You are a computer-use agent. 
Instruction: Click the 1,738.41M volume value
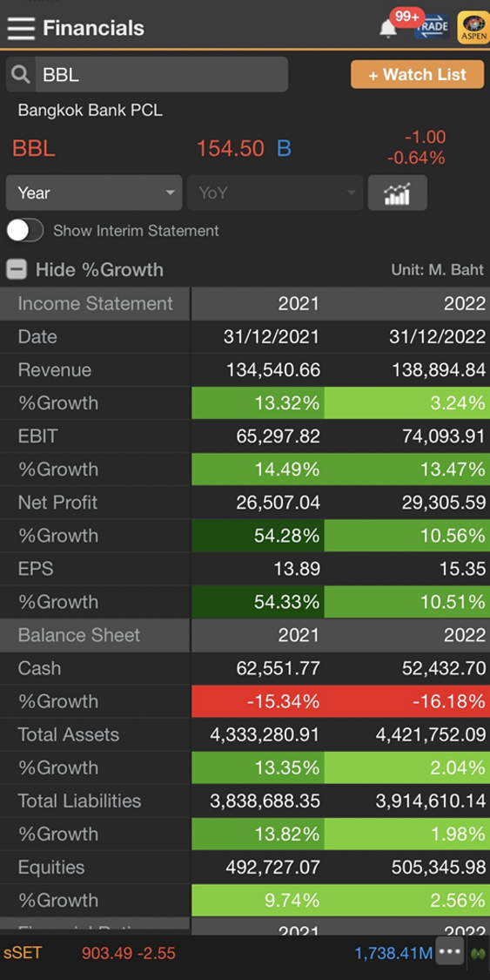(x=393, y=953)
